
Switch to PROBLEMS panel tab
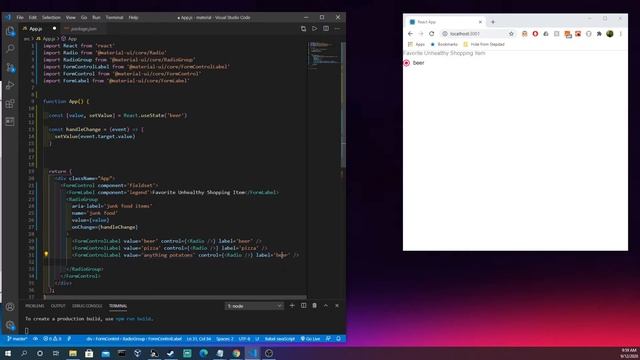tap(35, 306)
